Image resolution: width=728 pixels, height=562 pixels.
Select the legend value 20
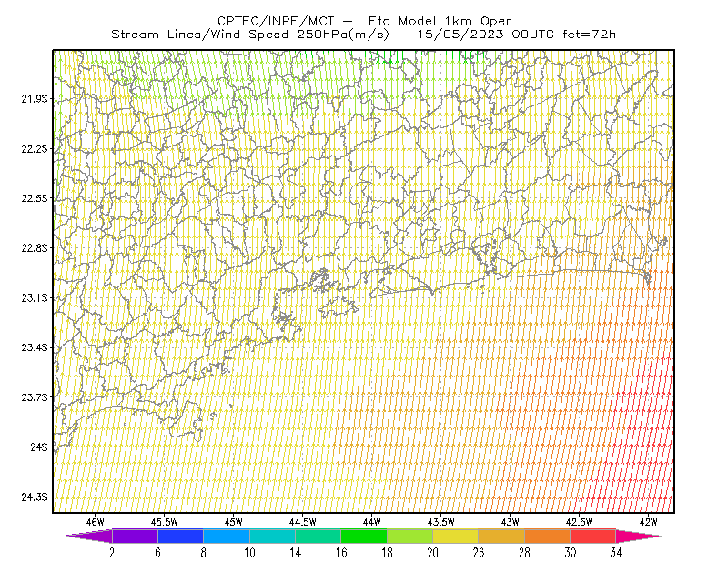[433, 553]
